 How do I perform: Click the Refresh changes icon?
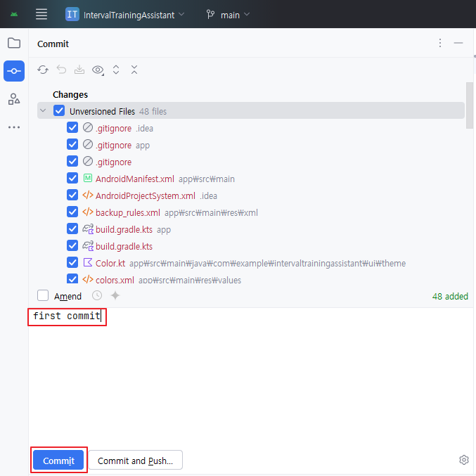pyautogui.click(x=43, y=70)
